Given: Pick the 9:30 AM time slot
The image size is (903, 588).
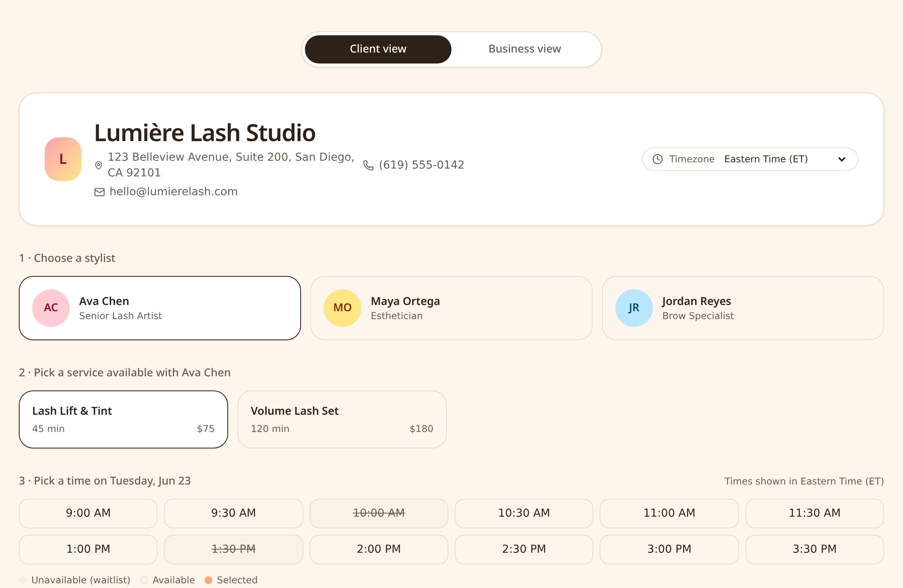Looking at the screenshot, I should tap(234, 514).
